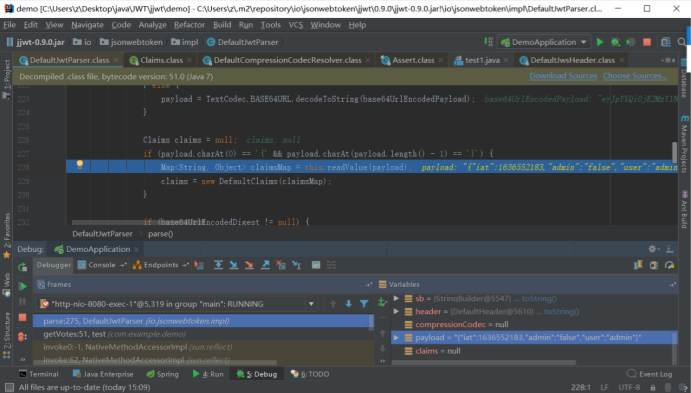Start debugging with the bug icon

[615, 42]
